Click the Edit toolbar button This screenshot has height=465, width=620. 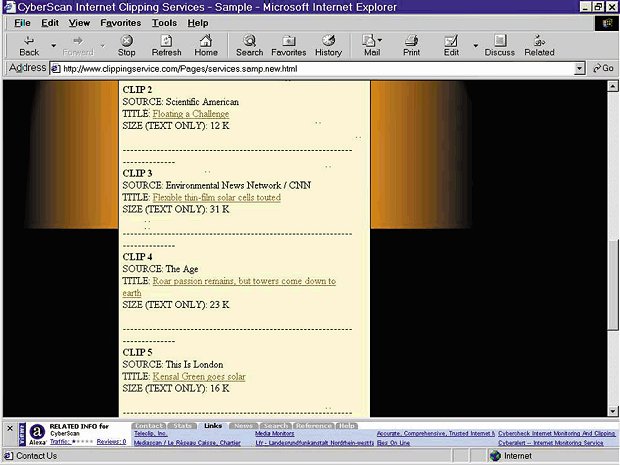(451, 46)
